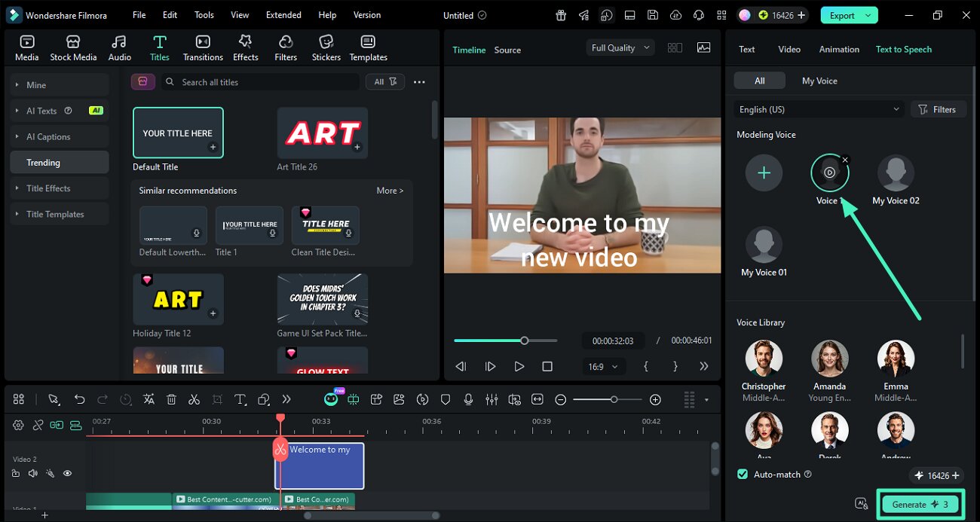
Task: Open the three-dot more options menu
Action: coord(419,81)
